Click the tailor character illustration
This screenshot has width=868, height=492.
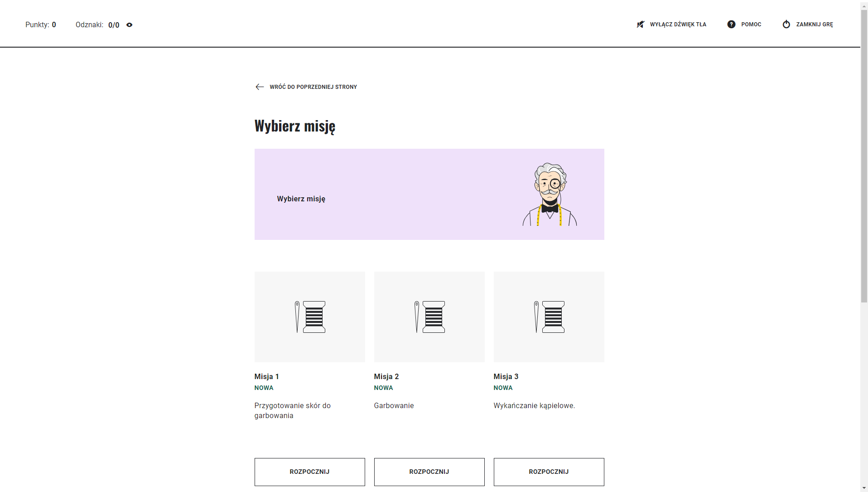(550, 195)
